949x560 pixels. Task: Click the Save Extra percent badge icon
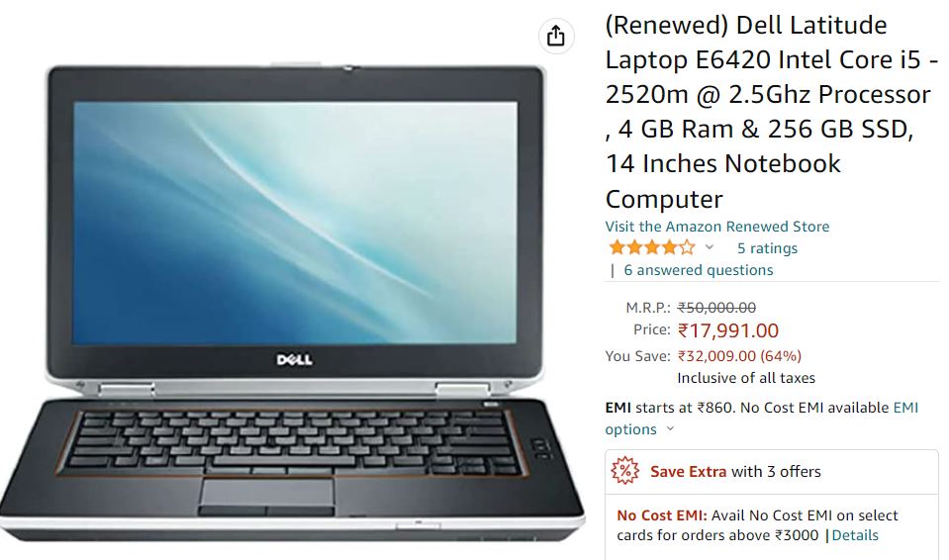point(625,471)
